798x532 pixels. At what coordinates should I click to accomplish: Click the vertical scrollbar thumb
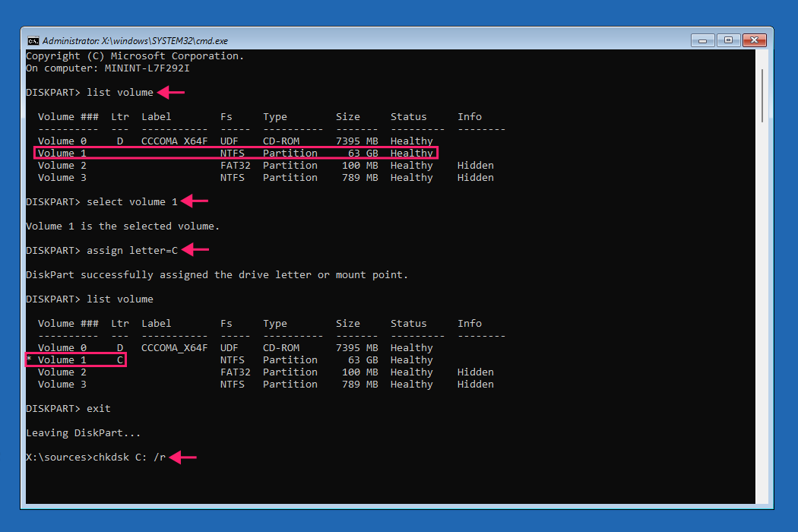click(762, 95)
